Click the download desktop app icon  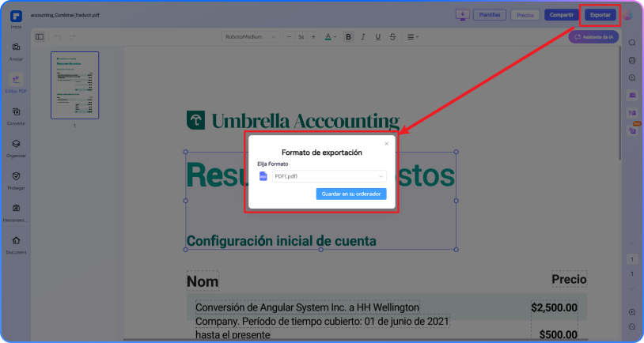click(x=463, y=15)
